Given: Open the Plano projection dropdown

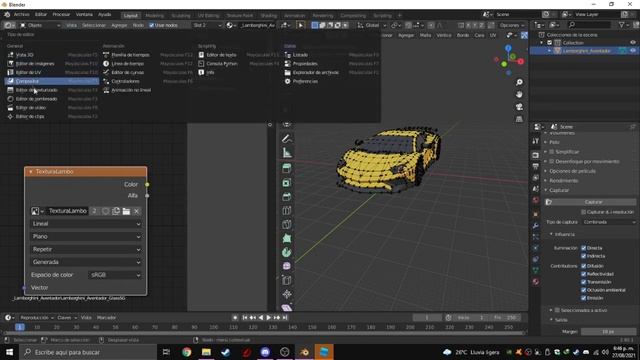Looking at the screenshot, I should (86, 237).
